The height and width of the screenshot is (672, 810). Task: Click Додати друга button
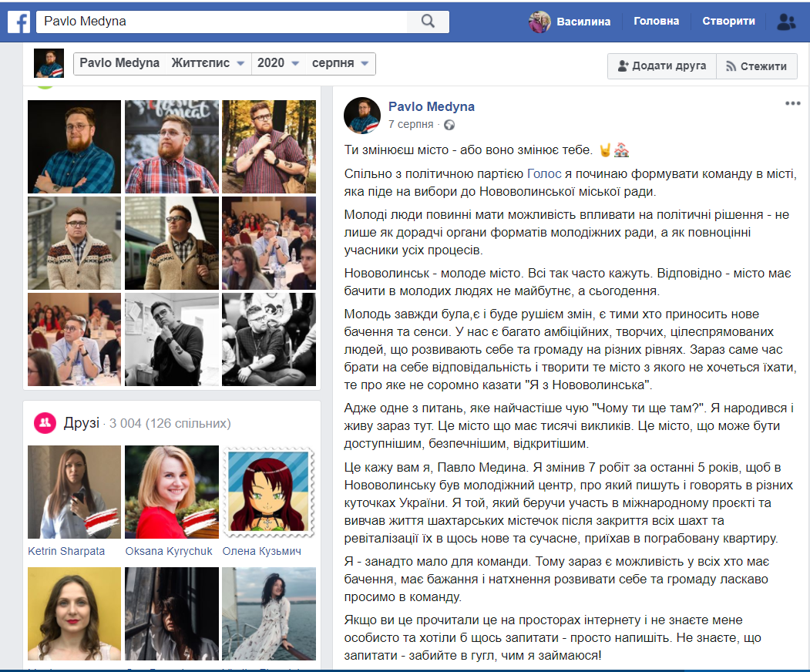pos(661,66)
